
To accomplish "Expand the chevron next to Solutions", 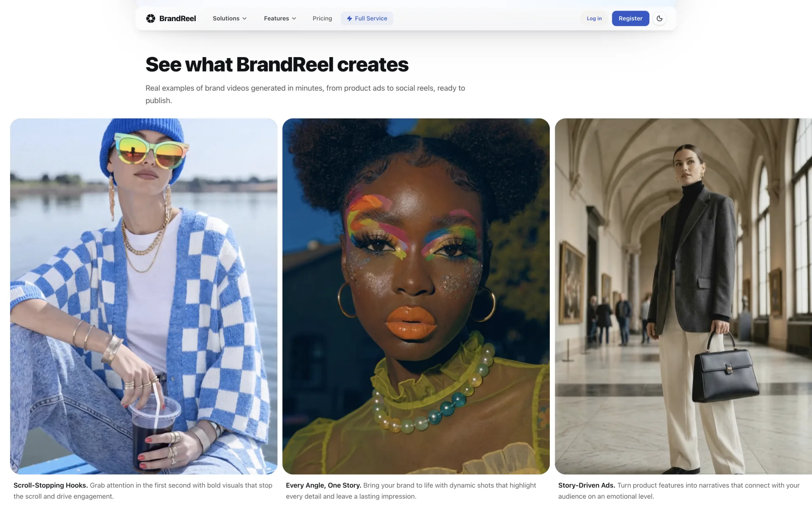I will point(244,19).
